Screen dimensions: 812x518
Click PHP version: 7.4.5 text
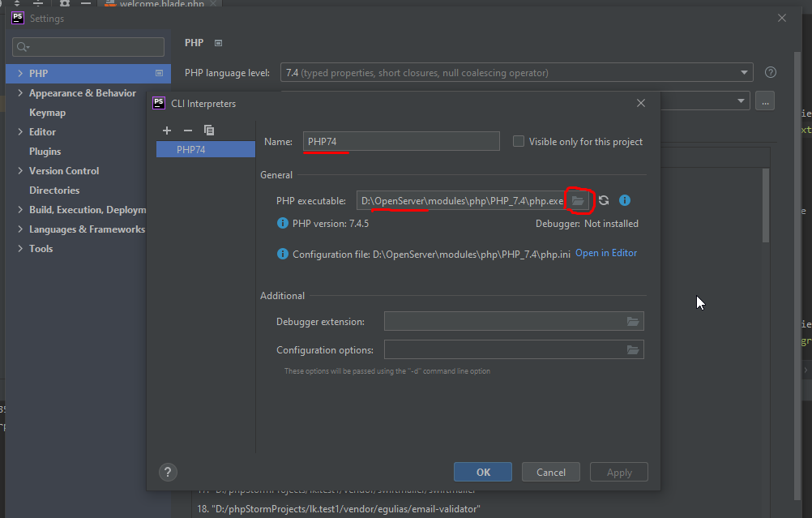[331, 224]
